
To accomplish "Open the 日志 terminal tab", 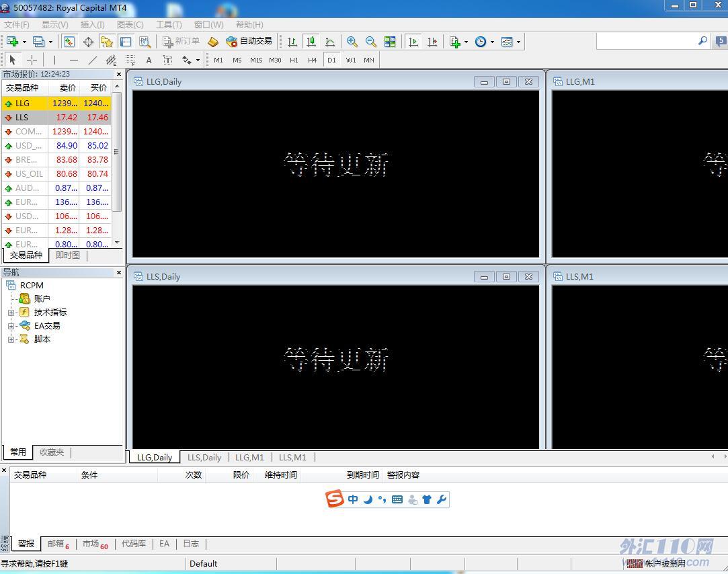I will [x=191, y=544].
